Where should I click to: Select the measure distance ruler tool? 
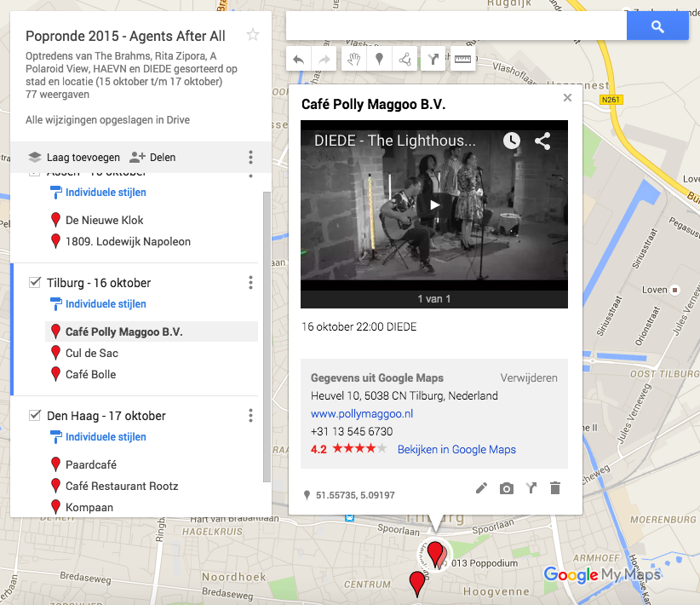(x=462, y=59)
